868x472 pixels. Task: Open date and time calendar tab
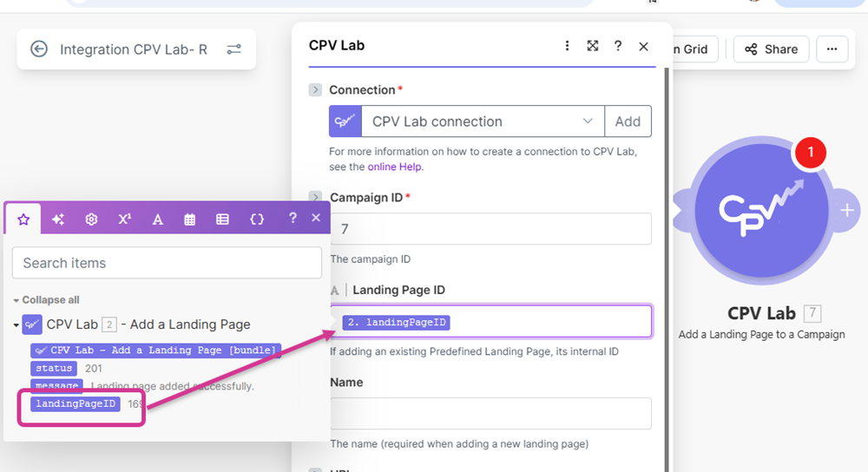(x=189, y=220)
